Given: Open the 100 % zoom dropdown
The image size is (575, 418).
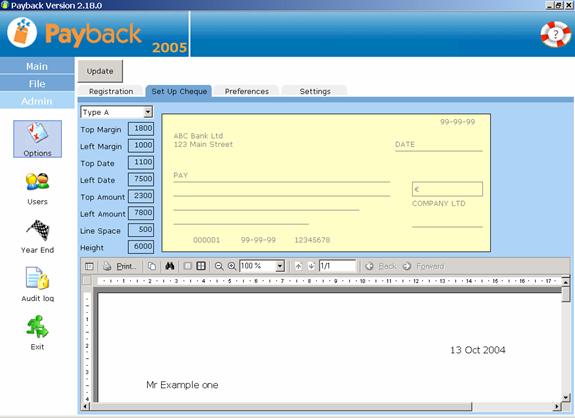Looking at the screenshot, I should (280, 266).
